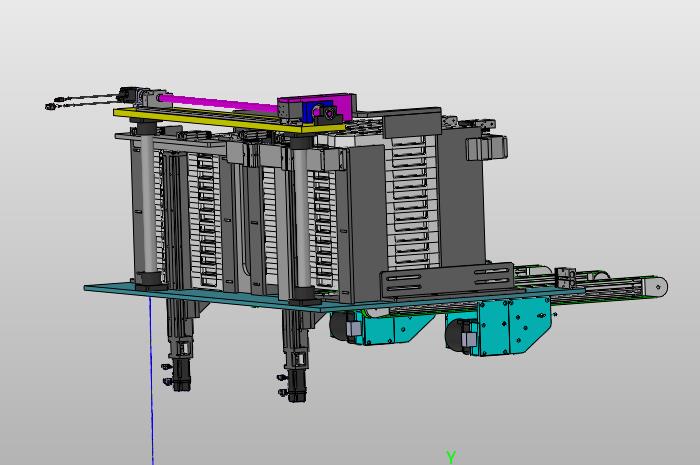Select the large cyan motor bracket under conveyor
Screen dimensions: 700x465
[513, 326]
